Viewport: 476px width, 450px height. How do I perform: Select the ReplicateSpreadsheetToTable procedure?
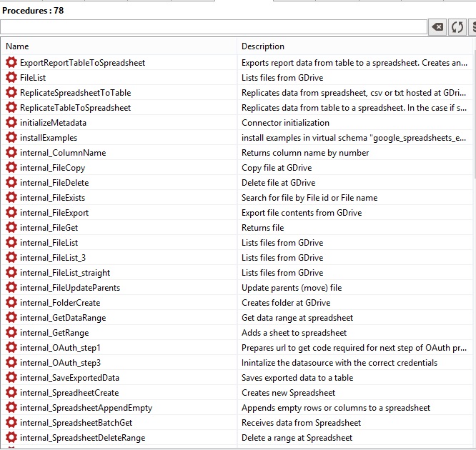pos(75,93)
